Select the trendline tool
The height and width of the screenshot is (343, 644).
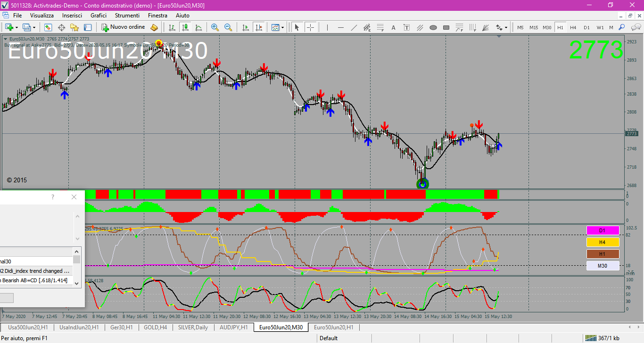click(x=354, y=27)
